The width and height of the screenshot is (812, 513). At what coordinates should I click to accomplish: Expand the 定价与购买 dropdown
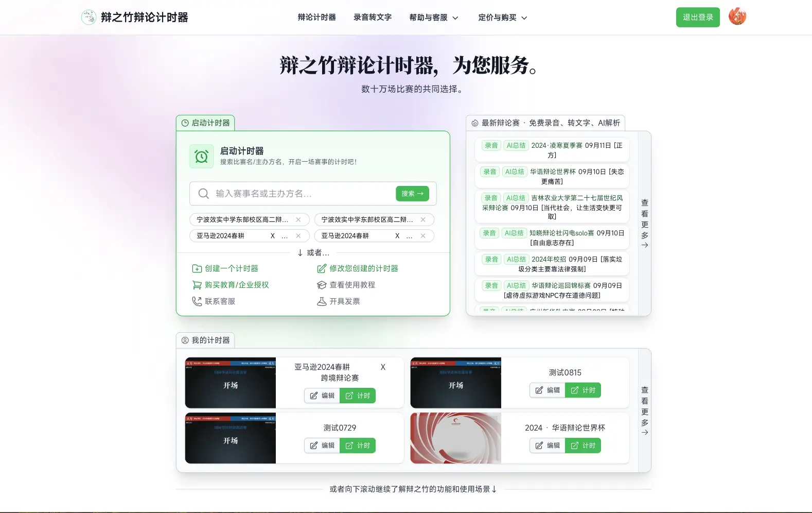click(x=503, y=18)
